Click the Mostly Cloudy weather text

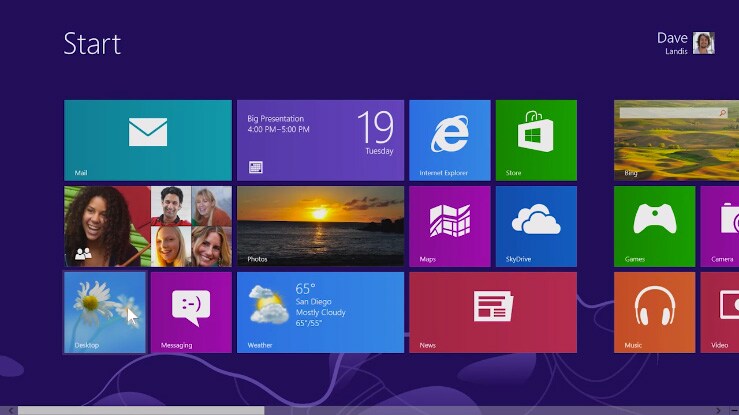click(321, 312)
